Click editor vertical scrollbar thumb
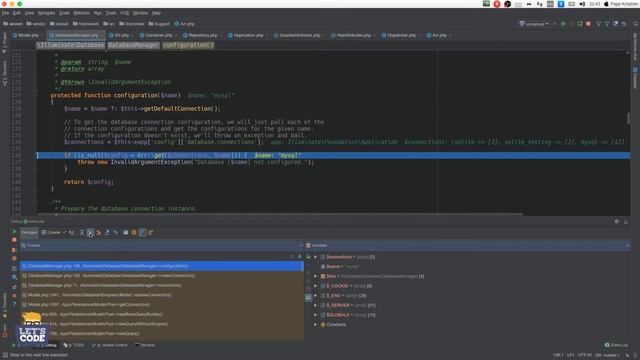The image size is (640, 360). tap(628, 118)
